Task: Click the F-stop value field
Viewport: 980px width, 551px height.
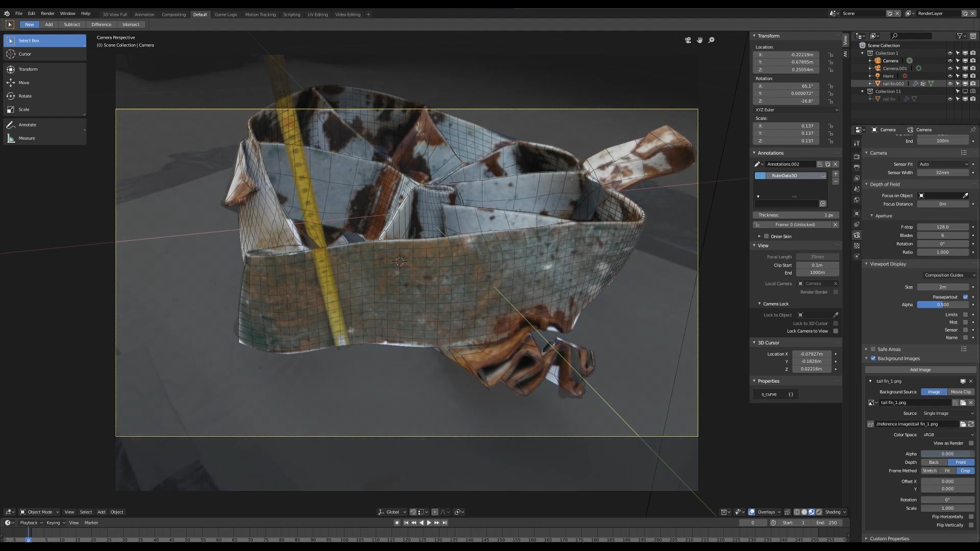Action: [x=943, y=227]
